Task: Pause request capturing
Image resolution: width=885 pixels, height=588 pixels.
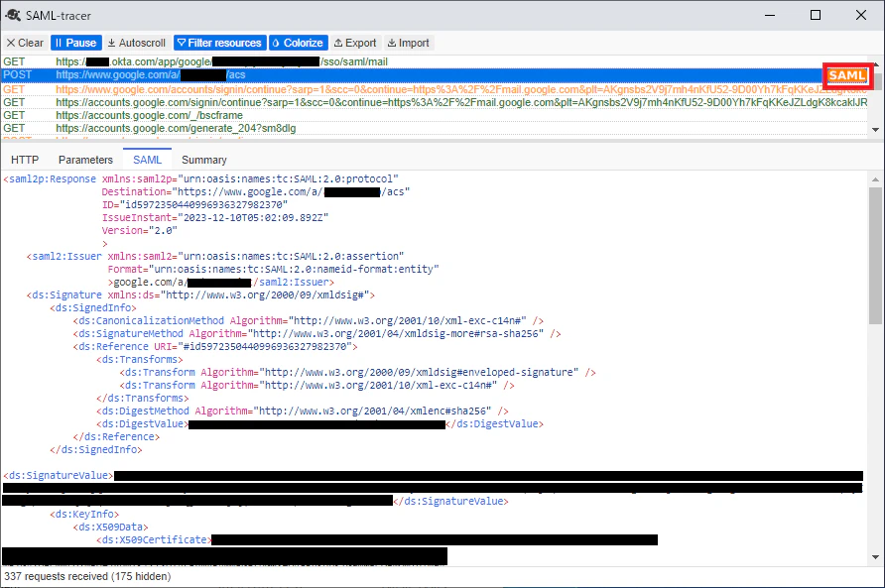Action: tap(76, 43)
